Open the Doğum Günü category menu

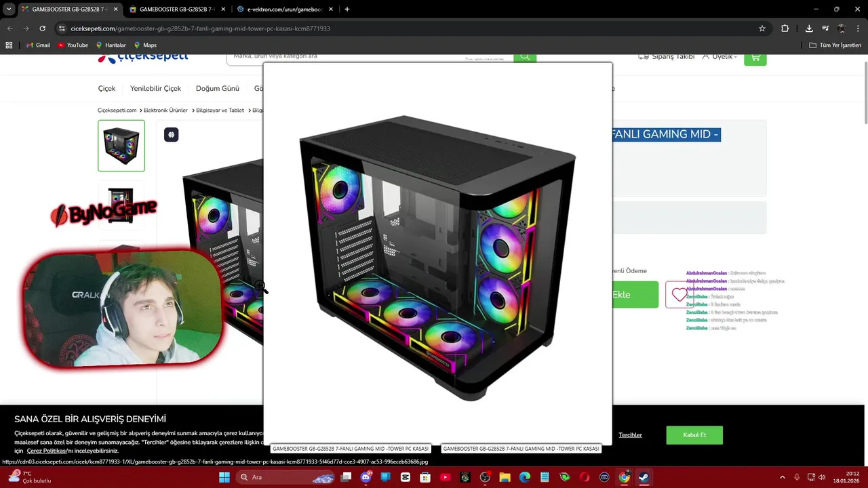[x=218, y=89]
